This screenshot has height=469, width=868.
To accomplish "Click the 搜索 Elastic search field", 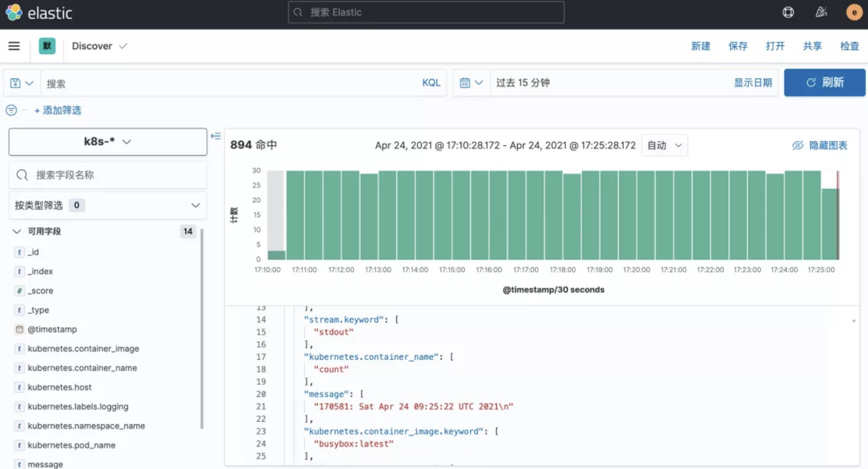I will click(426, 12).
